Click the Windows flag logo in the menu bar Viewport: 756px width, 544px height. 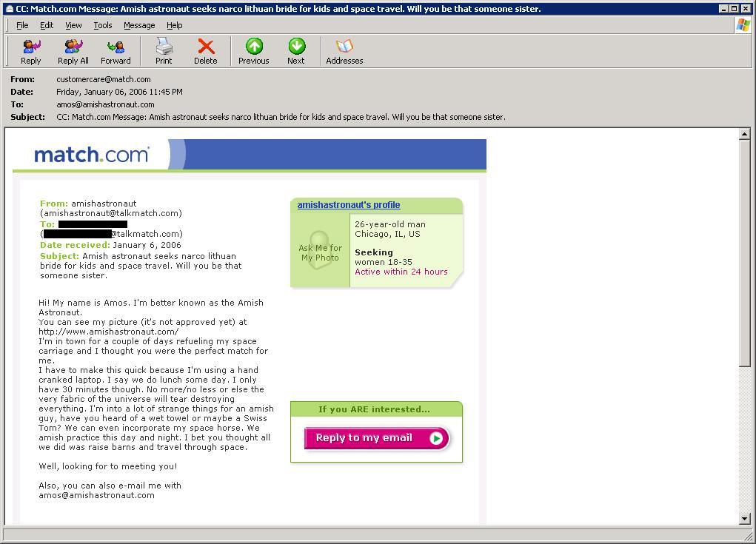coord(743,25)
